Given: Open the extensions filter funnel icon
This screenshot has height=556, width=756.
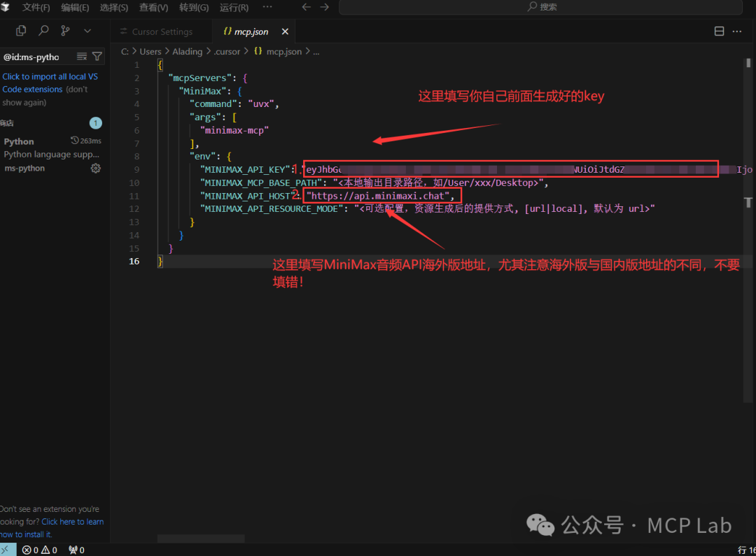Looking at the screenshot, I should [x=97, y=57].
